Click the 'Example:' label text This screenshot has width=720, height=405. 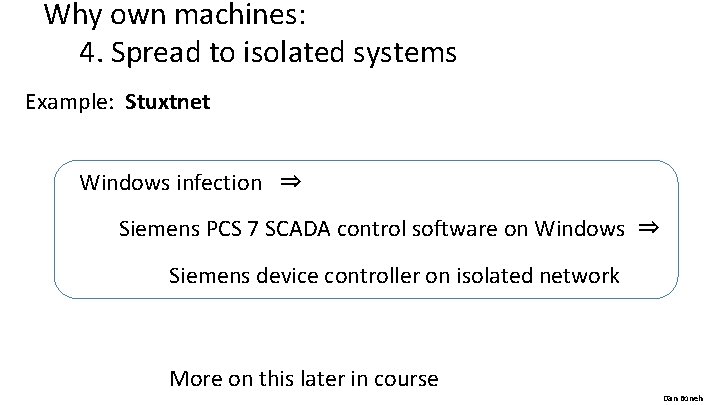click(69, 102)
